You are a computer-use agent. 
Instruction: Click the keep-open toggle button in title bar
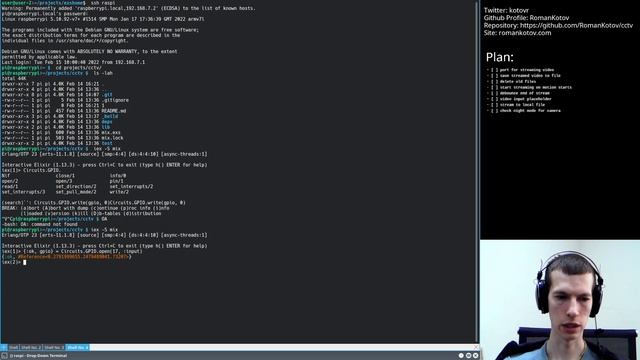coord(461,356)
